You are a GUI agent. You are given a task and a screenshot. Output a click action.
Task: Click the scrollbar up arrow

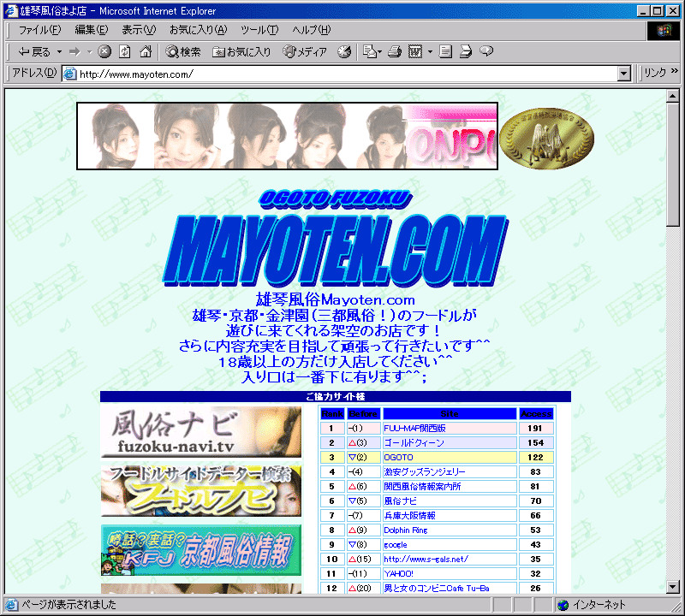tap(673, 96)
